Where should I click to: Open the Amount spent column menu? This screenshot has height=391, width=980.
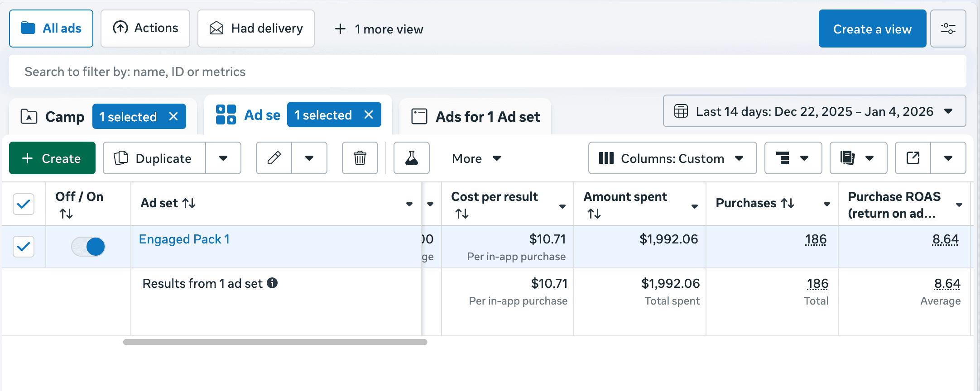[695, 206]
